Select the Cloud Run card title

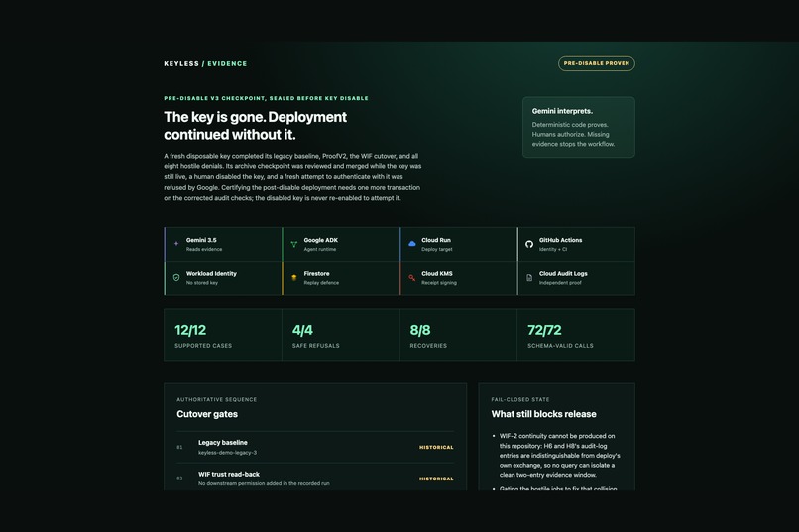tap(436, 240)
